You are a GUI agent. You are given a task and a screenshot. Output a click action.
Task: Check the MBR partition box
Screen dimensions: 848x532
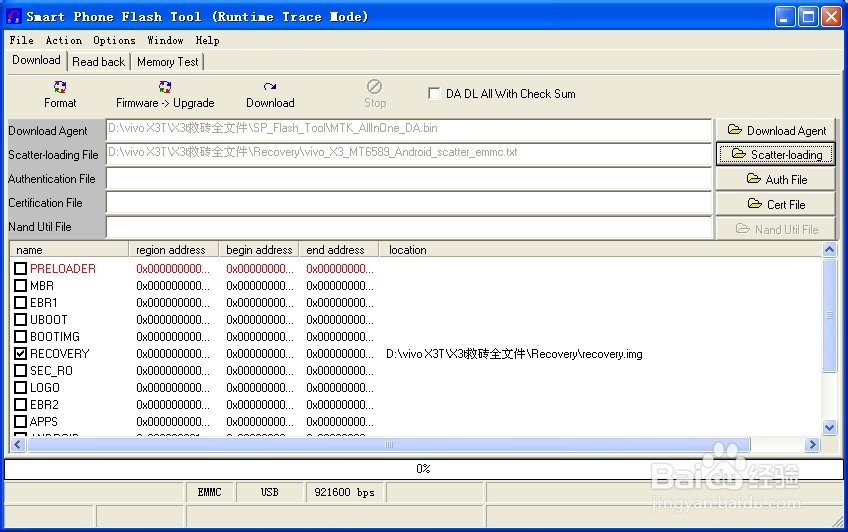21,285
